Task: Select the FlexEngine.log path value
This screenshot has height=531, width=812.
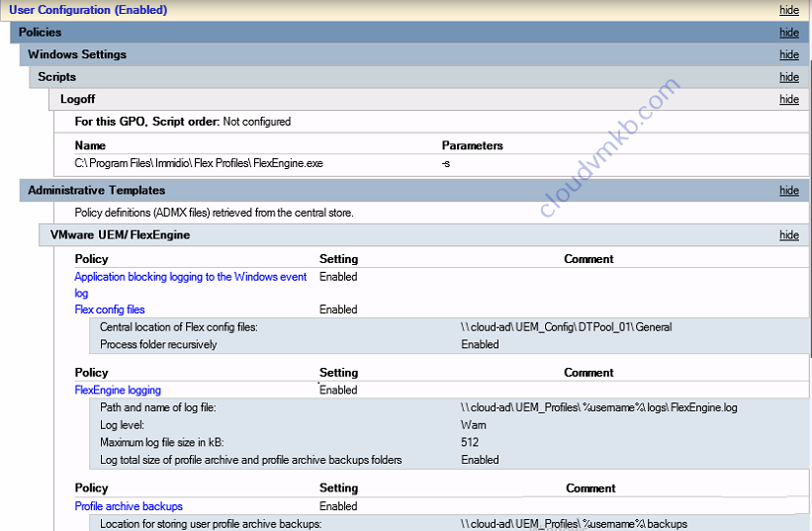Action: (x=598, y=407)
